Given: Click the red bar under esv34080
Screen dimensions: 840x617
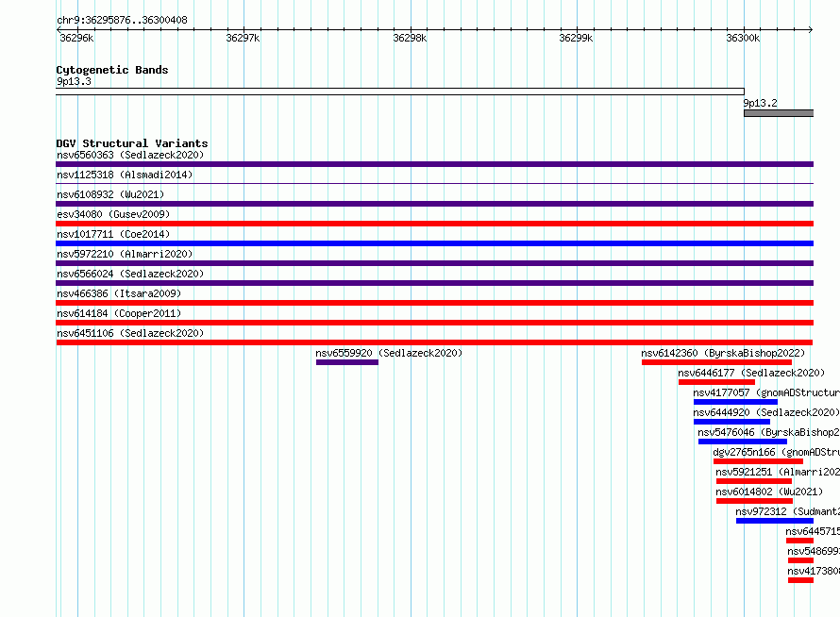Looking at the screenshot, I should point(434,224).
